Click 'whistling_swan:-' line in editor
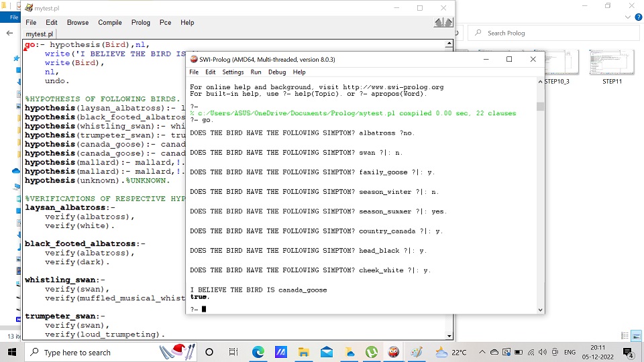The width and height of the screenshot is (644, 362). tap(65, 280)
